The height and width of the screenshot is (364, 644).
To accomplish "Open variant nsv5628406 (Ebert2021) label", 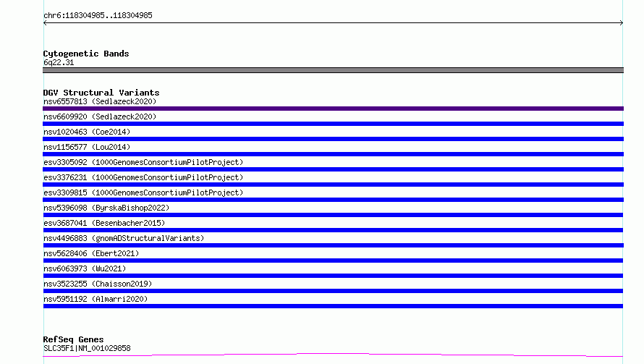I will 91,253.
